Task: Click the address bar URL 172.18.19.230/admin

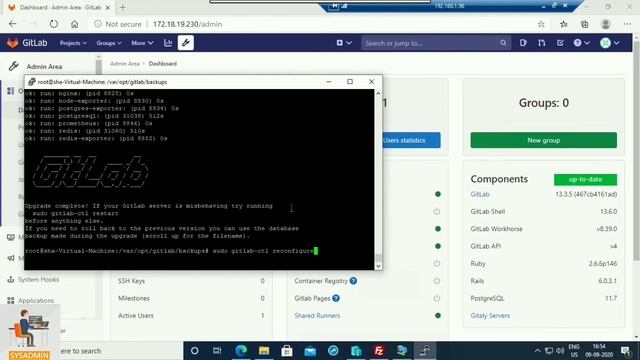Action: coord(188,24)
